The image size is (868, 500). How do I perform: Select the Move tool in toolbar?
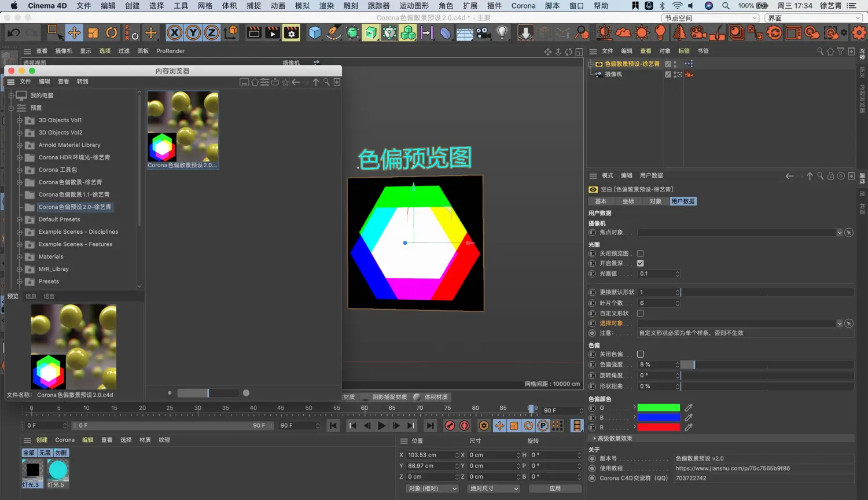click(74, 33)
